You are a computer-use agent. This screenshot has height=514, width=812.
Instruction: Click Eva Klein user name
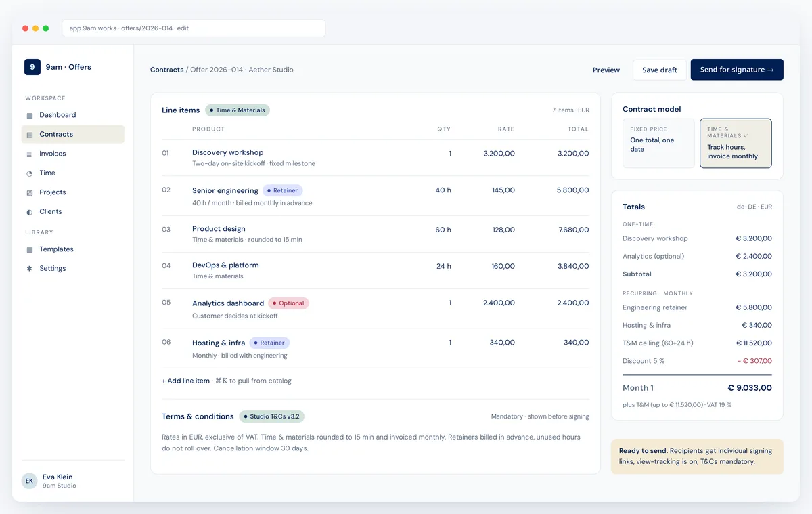coord(58,477)
